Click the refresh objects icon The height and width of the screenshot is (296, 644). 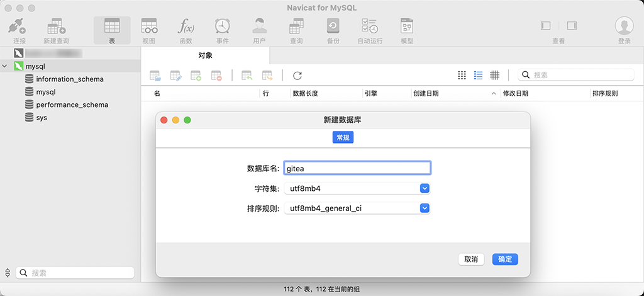297,76
